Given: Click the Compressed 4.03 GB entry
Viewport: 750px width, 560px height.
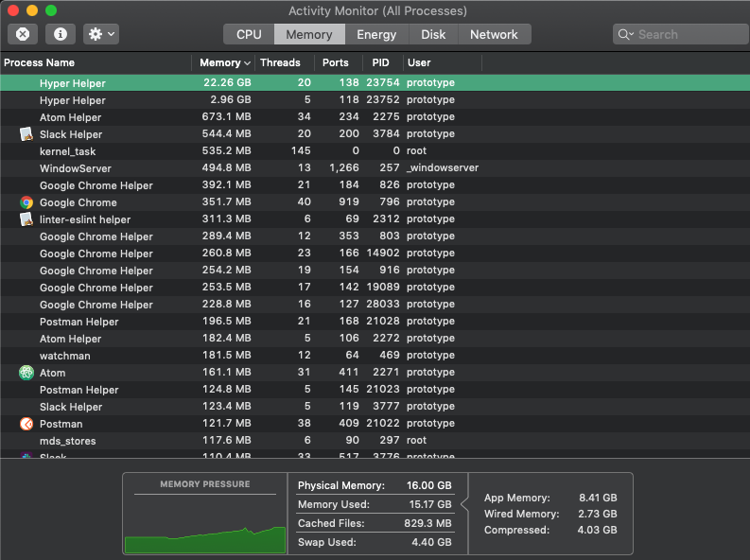Looking at the screenshot, I should [550, 530].
